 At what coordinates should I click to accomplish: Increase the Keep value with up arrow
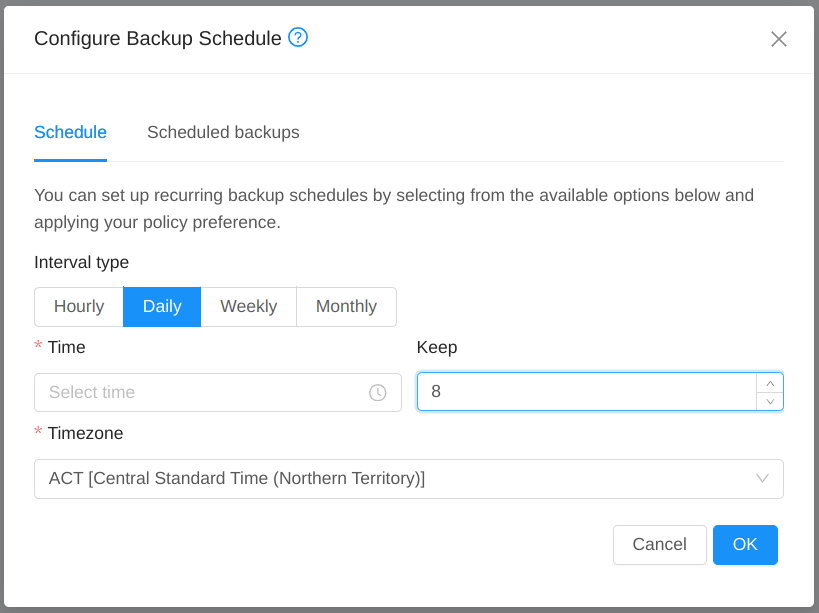[x=769, y=382]
